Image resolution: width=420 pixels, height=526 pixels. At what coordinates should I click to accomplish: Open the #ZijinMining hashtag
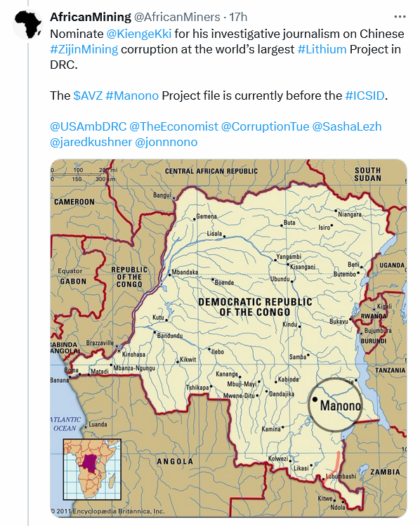84,49
